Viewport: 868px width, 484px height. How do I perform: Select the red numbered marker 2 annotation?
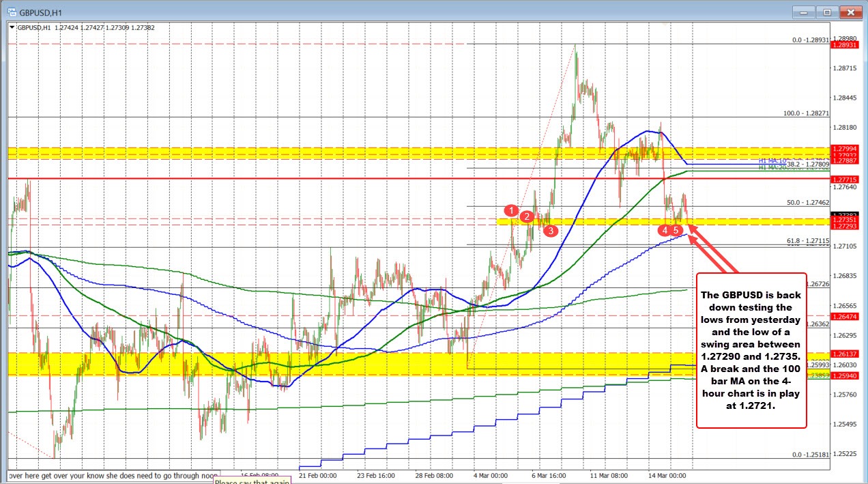[527, 216]
